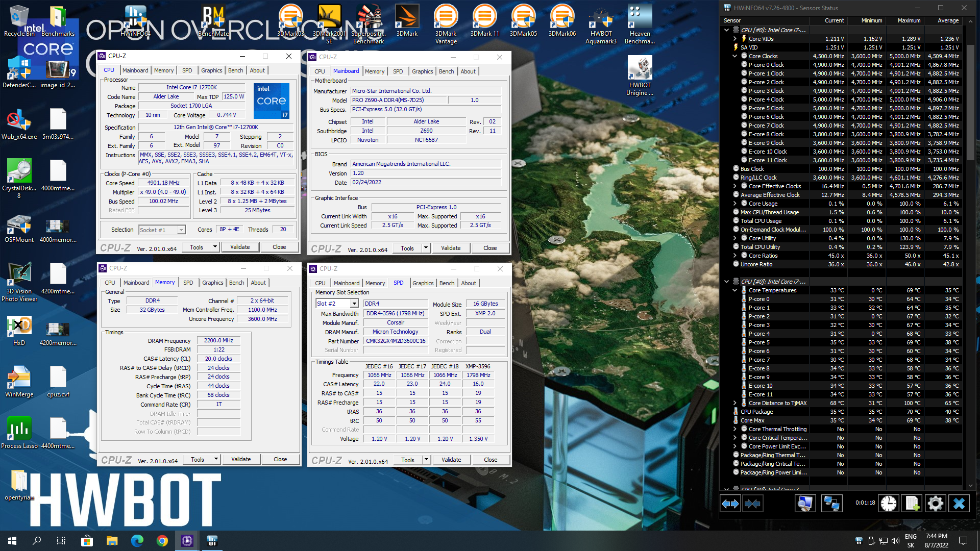Click Close button in Mainboard window

pyautogui.click(x=490, y=248)
